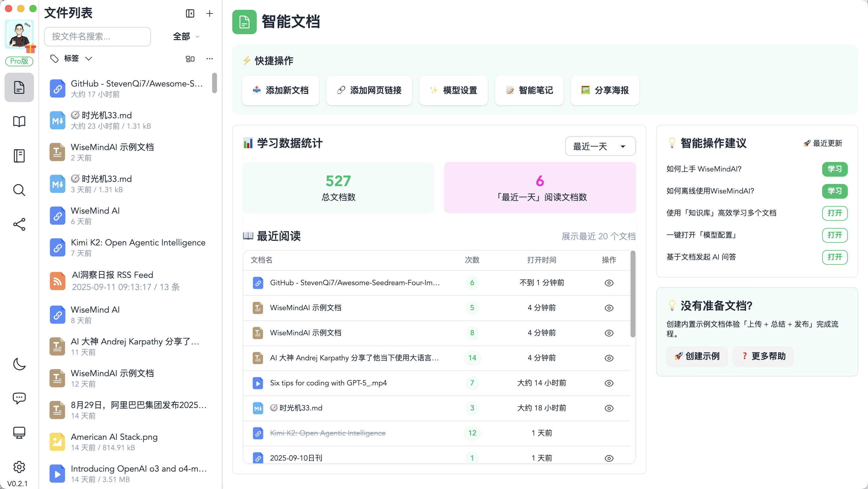This screenshot has width=868, height=489.
Task: Click the 527 总文档数 stat card
Action: [x=338, y=188]
